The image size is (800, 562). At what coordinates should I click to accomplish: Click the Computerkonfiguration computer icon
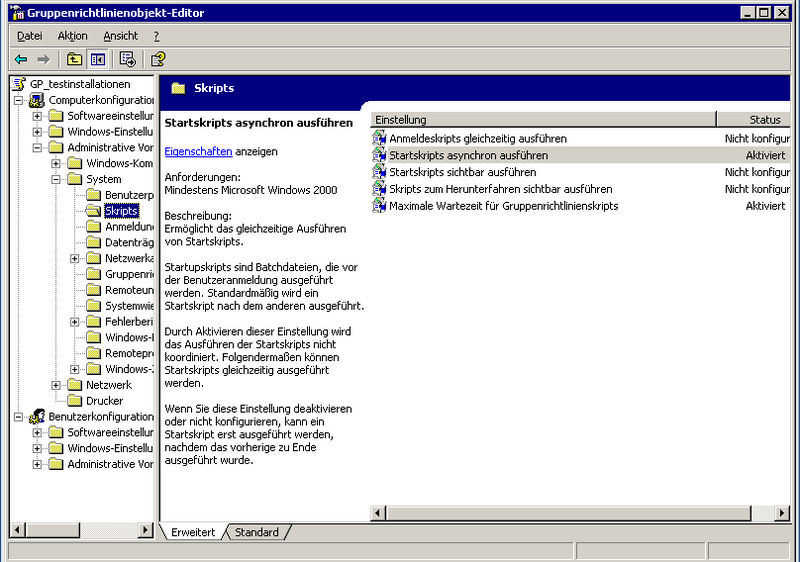pos(37,101)
